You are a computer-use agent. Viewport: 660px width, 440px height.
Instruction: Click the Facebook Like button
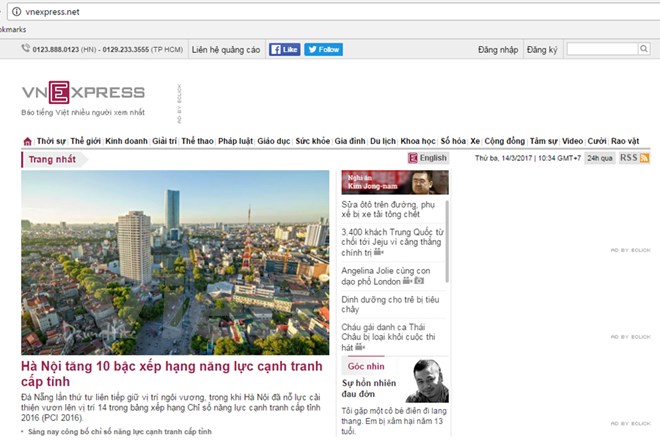284,49
